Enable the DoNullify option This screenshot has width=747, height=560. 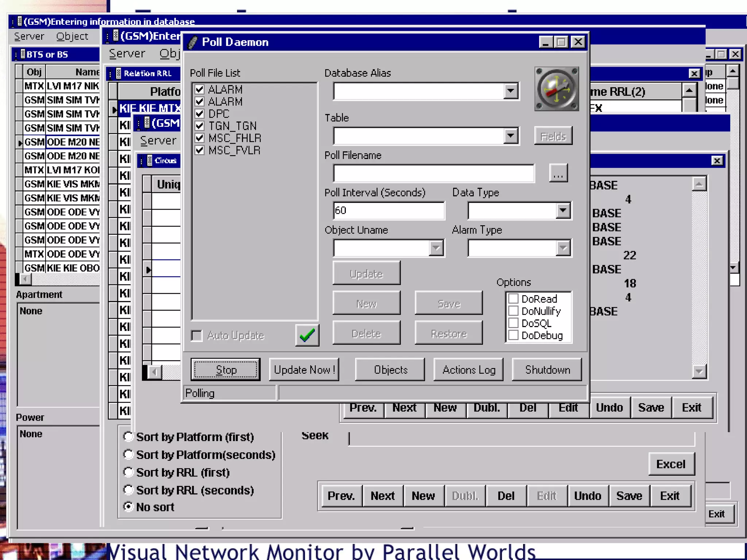(514, 311)
